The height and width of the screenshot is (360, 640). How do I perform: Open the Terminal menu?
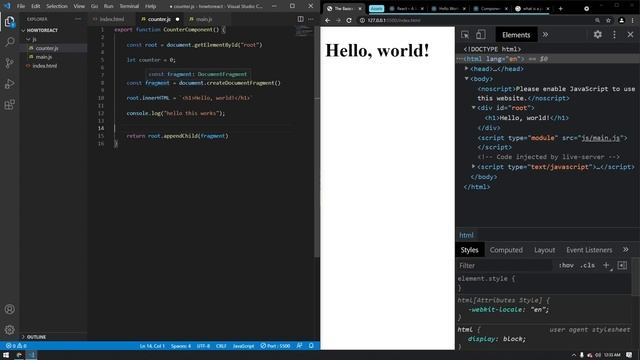pyautogui.click(x=129, y=6)
